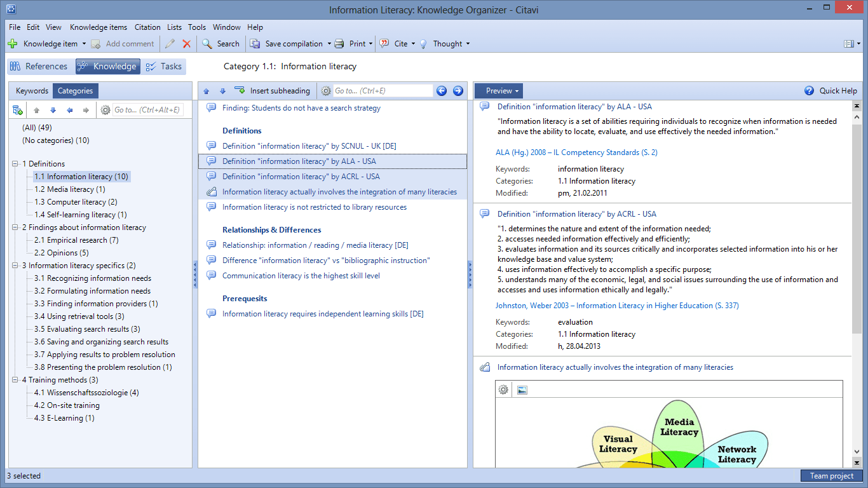Open the Cite dropdown arrow
The image size is (868, 488).
tap(413, 44)
